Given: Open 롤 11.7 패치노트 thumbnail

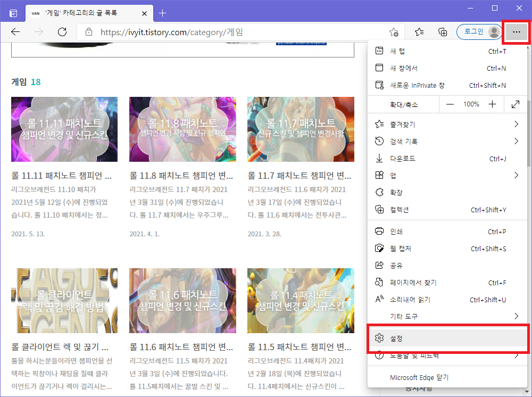Looking at the screenshot, I should [x=301, y=129].
